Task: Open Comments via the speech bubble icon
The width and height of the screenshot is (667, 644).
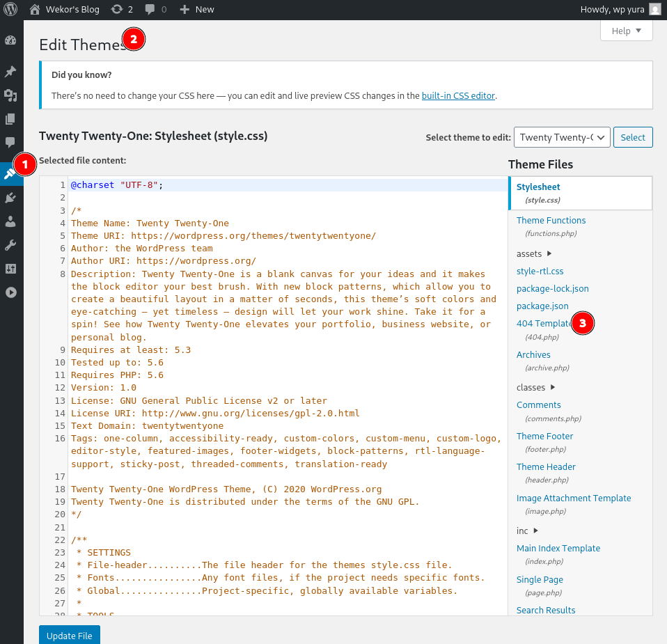Action: point(10,142)
